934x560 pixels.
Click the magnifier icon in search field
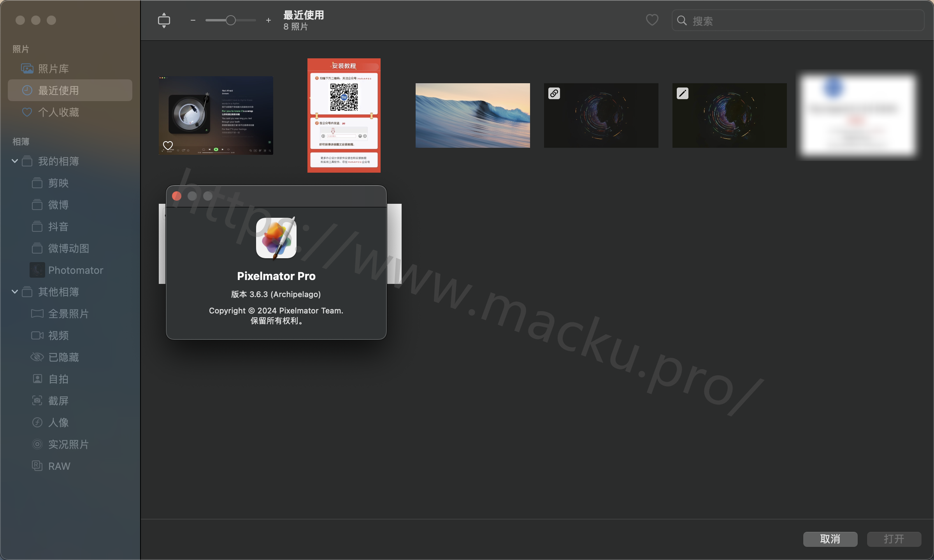click(681, 21)
